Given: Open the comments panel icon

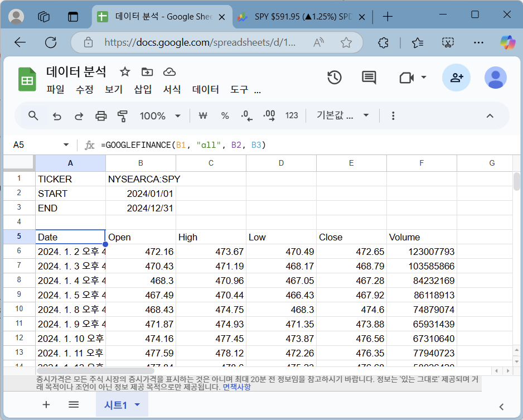Looking at the screenshot, I should coord(369,78).
